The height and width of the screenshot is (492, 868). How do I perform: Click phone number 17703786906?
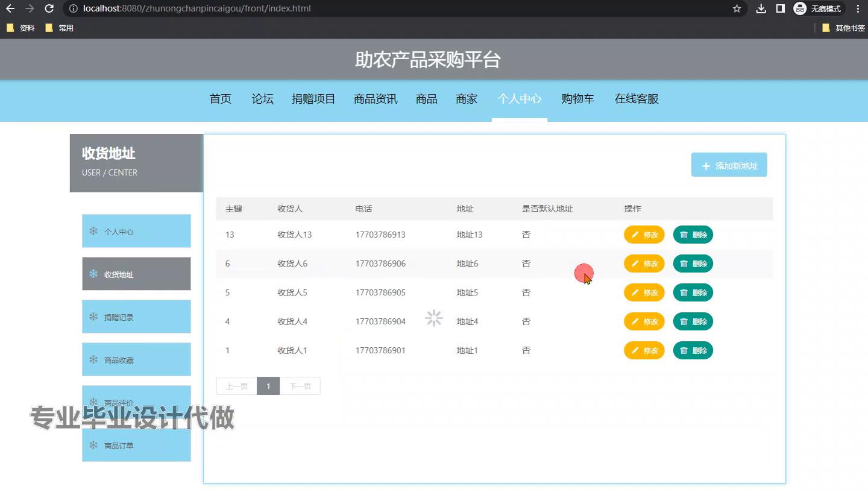pos(380,263)
